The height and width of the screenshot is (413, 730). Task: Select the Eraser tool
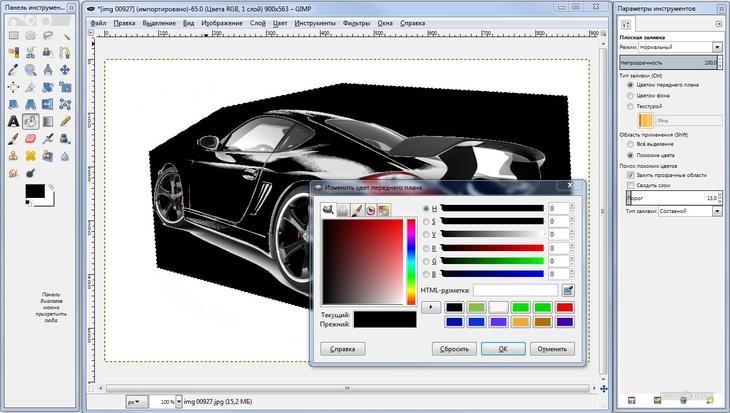31,139
